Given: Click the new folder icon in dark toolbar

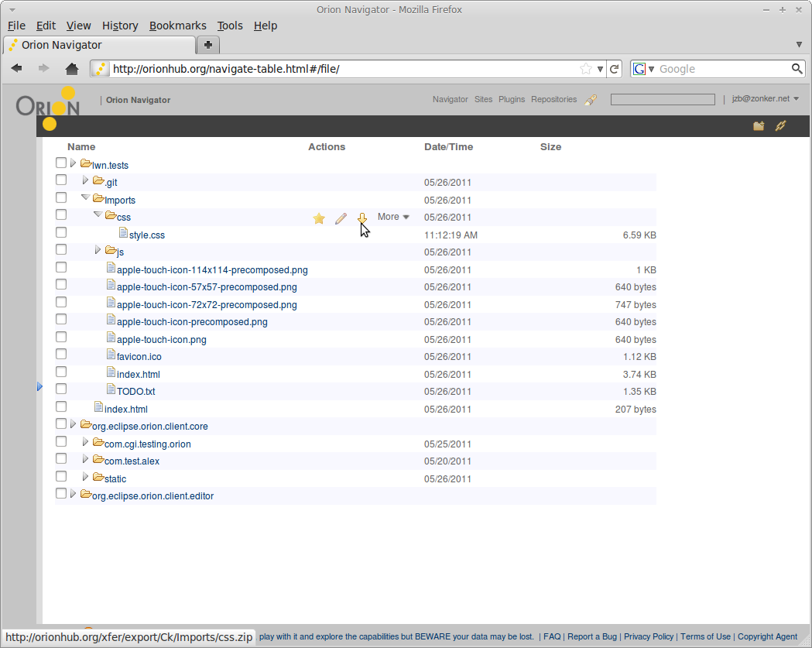Looking at the screenshot, I should click(x=759, y=126).
